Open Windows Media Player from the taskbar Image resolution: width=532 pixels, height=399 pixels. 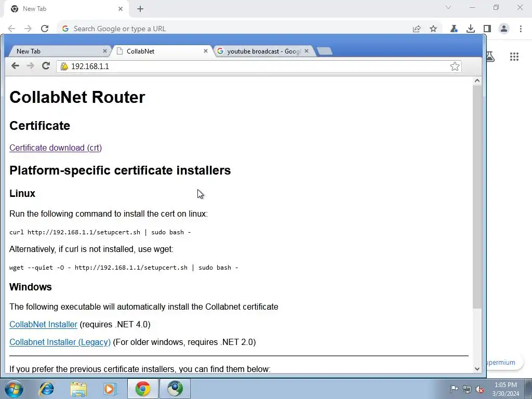click(110, 389)
